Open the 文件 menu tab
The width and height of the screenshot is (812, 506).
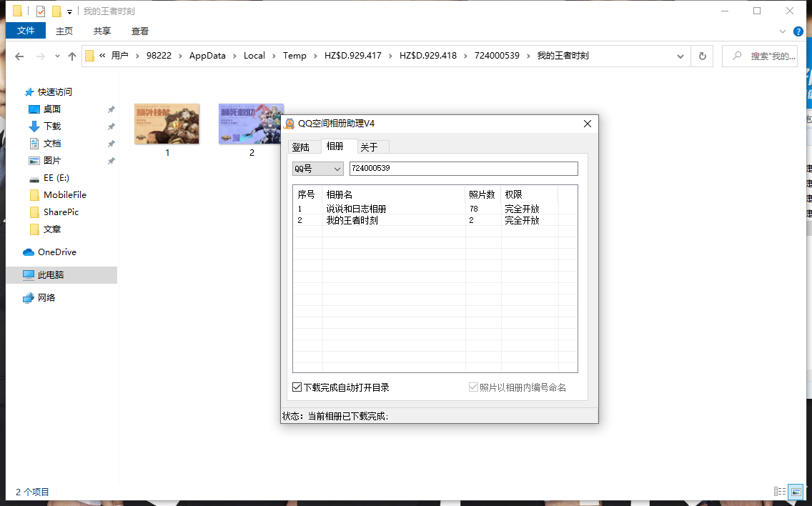[x=26, y=31]
